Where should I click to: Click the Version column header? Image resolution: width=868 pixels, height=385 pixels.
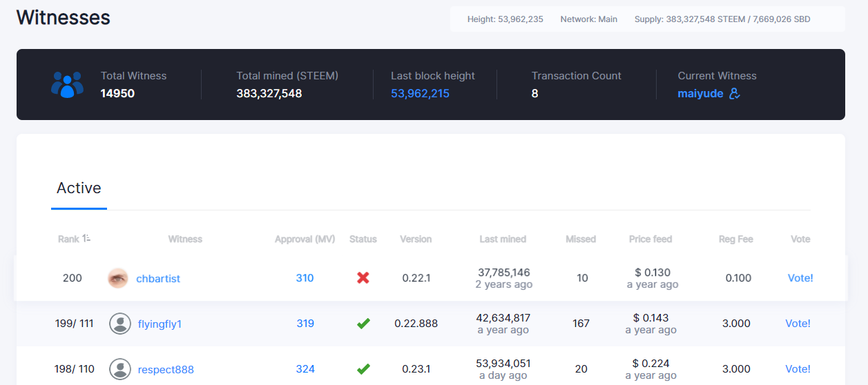pyautogui.click(x=416, y=239)
